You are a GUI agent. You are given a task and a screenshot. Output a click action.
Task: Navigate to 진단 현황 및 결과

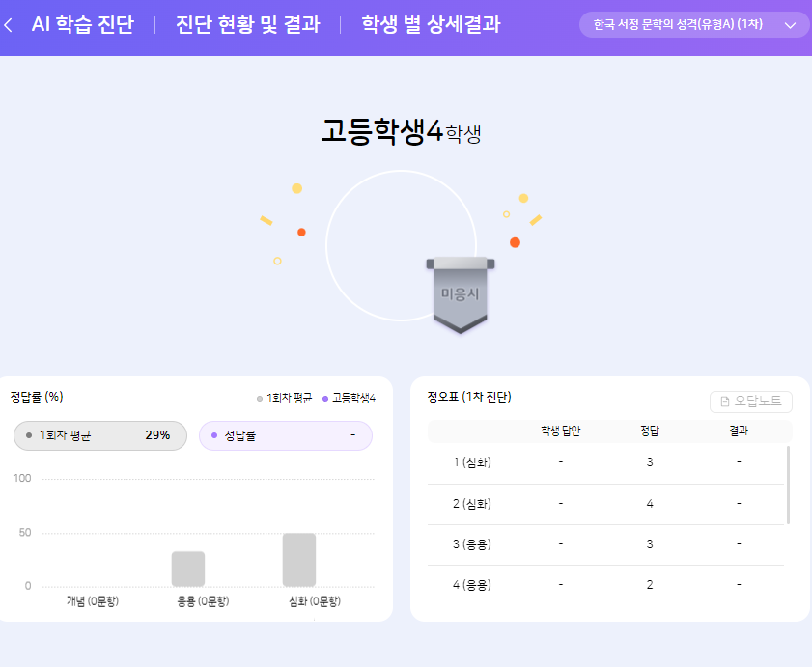pos(247,25)
